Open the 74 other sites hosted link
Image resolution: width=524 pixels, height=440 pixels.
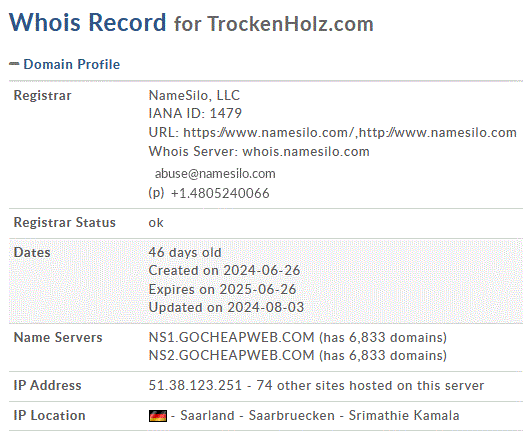coord(370,385)
